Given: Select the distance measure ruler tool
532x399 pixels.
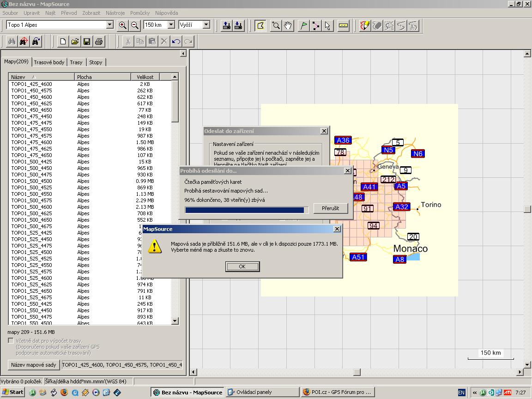Looking at the screenshot, I should pyautogui.click(x=343, y=25).
